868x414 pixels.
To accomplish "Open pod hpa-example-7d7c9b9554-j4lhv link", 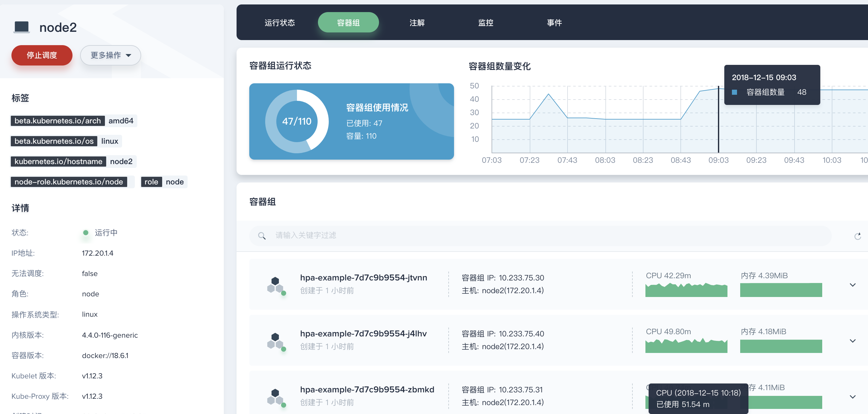I will pos(363,334).
